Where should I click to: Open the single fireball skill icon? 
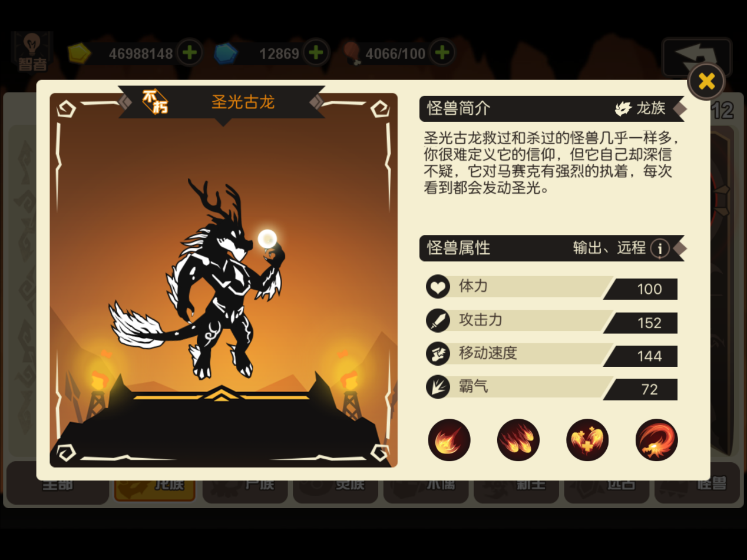pyautogui.click(x=449, y=440)
